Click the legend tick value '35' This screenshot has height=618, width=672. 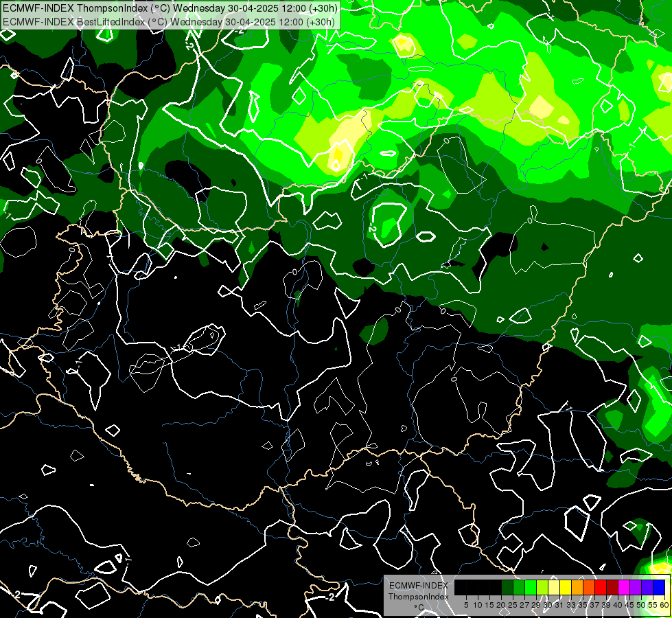[x=583, y=605]
